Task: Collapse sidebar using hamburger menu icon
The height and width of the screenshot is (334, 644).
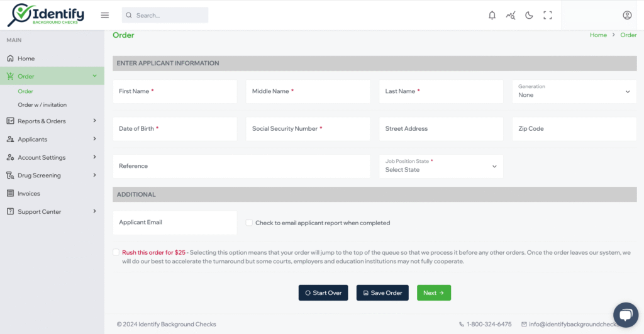Action: point(105,15)
